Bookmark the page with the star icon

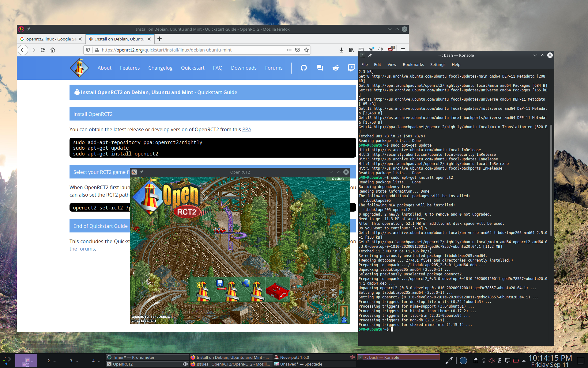pos(306,50)
